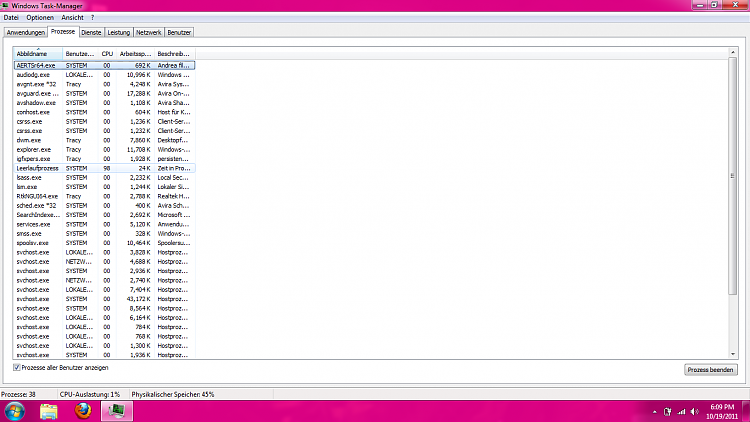Select the sched.exe *32 process row
This screenshot has width=750, height=422.
[x=104, y=206]
